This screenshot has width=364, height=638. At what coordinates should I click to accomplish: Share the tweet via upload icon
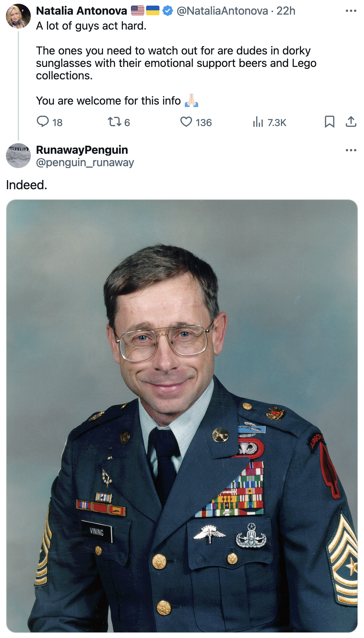351,122
